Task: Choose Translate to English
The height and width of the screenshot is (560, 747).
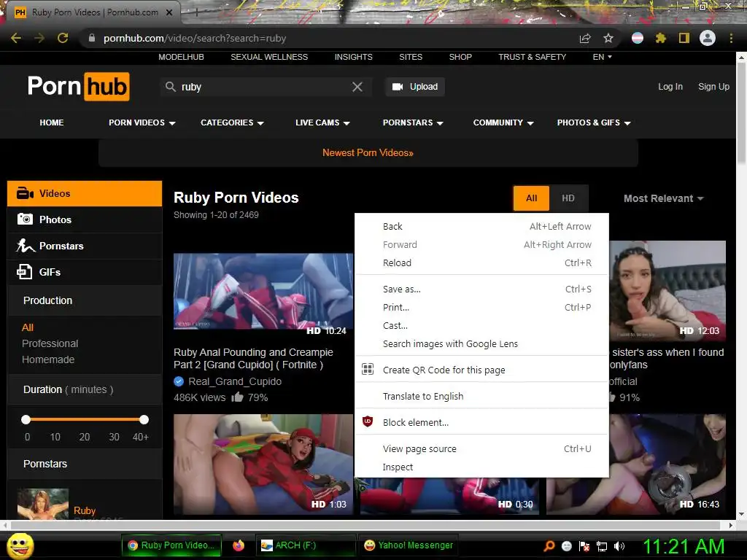Action: [x=481, y=396]
